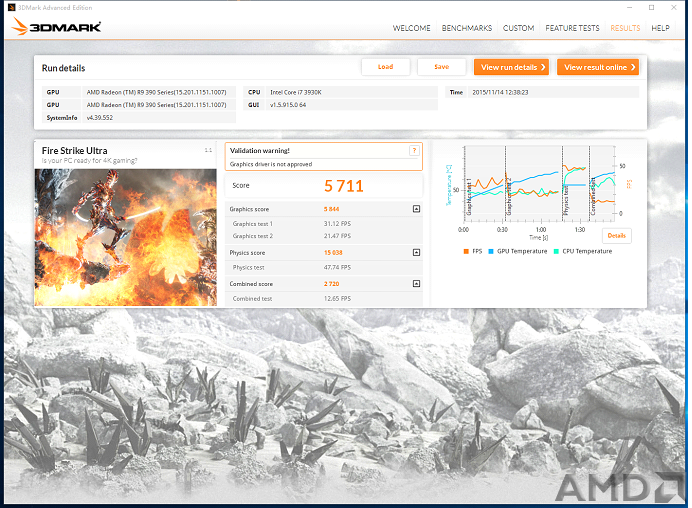Screen dimensions: 692x508
Task: Click the Combined score value 2 720
Action: 331,284
